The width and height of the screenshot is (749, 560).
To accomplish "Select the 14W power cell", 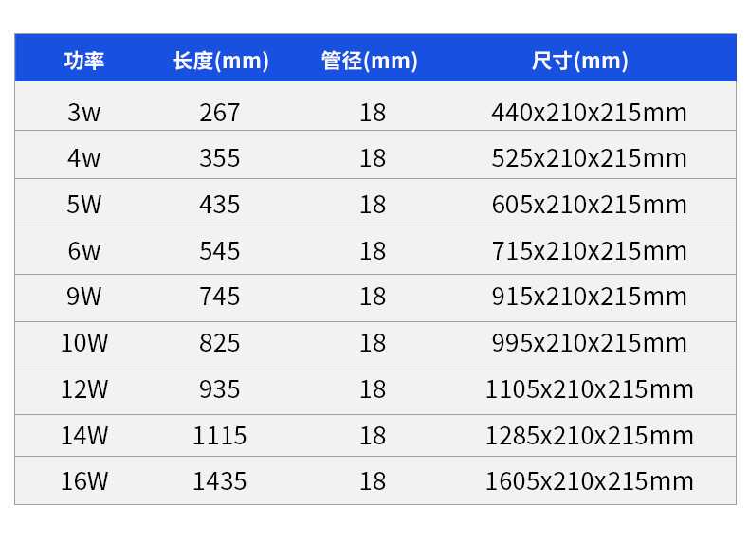I will pos(84,436).
